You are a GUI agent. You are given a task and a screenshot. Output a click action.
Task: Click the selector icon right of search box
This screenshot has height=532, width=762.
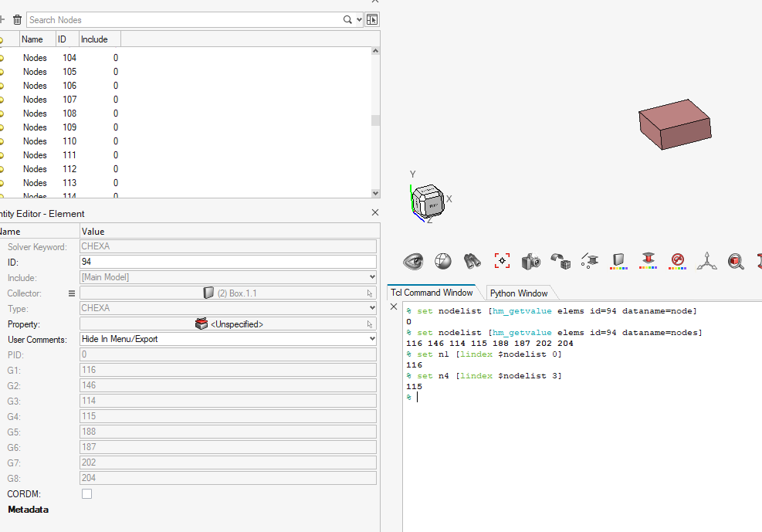[x=372, y=20]
